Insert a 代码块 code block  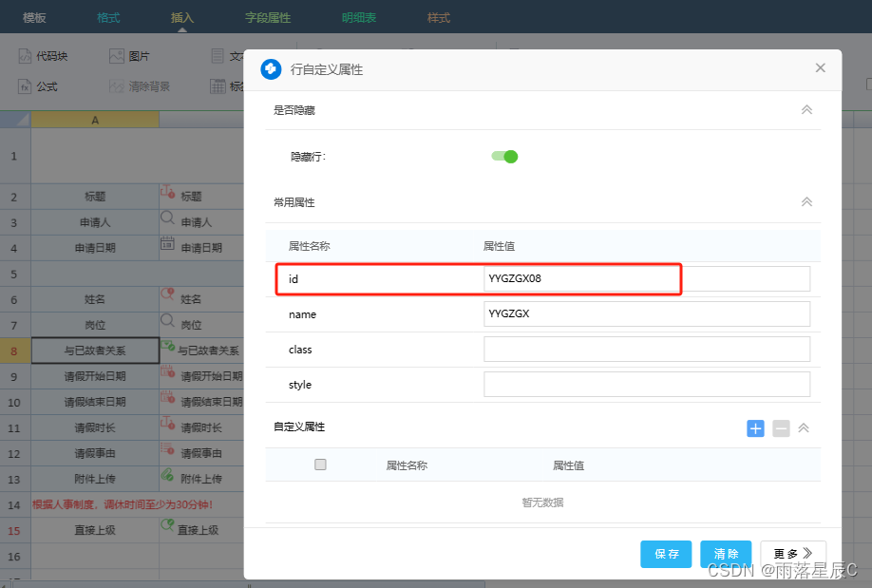pos(43,56)
